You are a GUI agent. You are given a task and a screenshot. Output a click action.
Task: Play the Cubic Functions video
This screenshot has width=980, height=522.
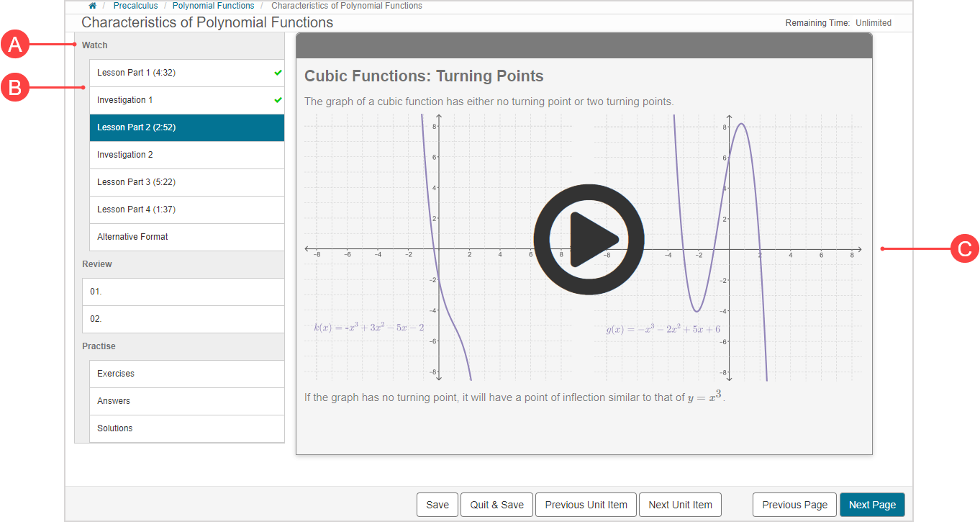coord(588,239)
